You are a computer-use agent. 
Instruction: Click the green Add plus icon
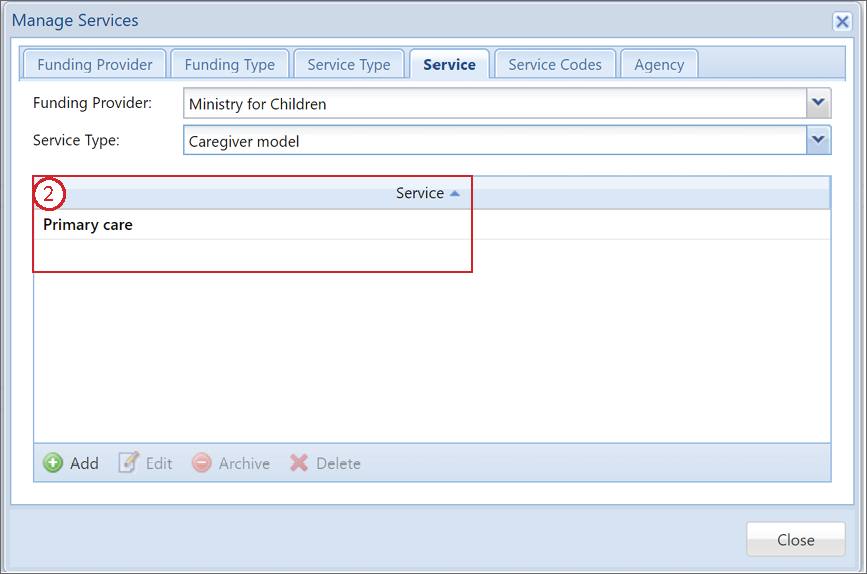[x=53, y=463]
